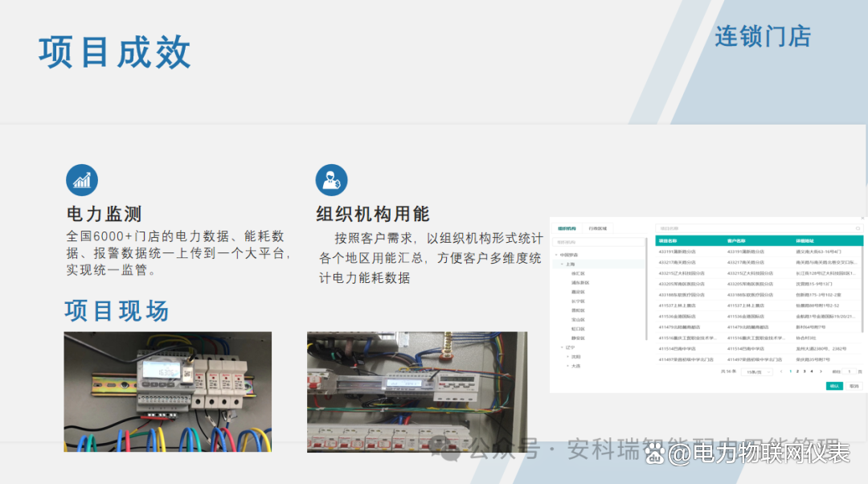Expand the 沈阳 tree node
The image size is (868, 484).
(567, 357)
